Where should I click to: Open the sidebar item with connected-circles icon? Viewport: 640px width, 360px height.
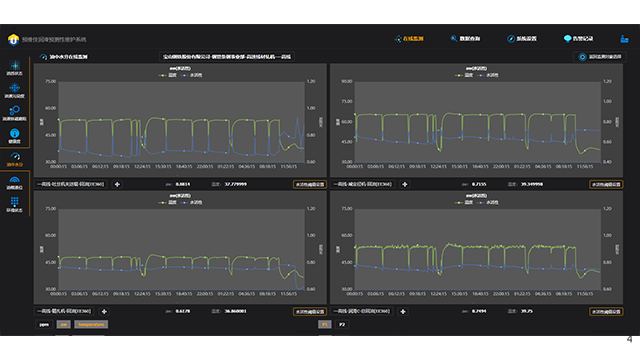pos(15,113)
